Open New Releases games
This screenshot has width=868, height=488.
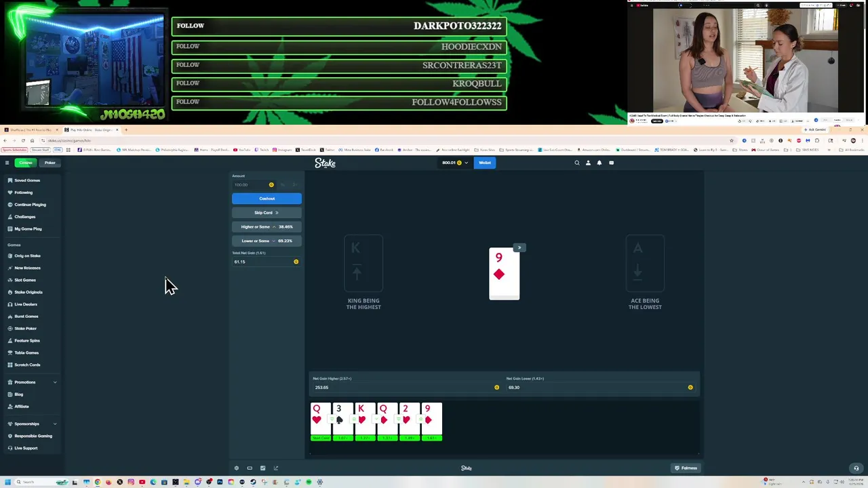click(x=27, y=268)
